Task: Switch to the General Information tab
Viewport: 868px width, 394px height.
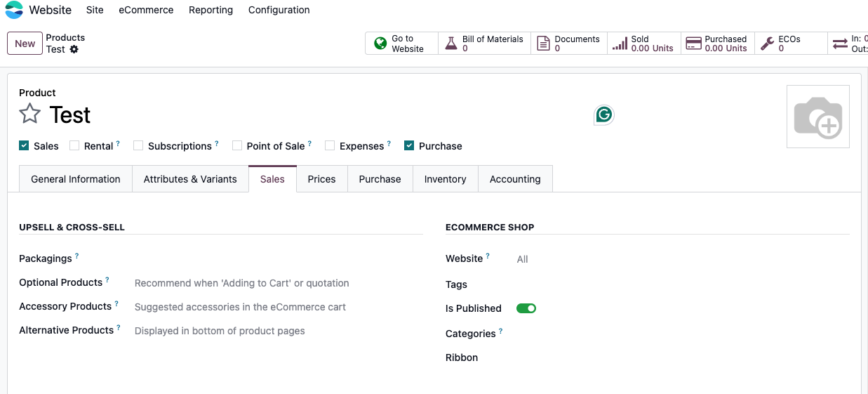Action: coord(76,179)
